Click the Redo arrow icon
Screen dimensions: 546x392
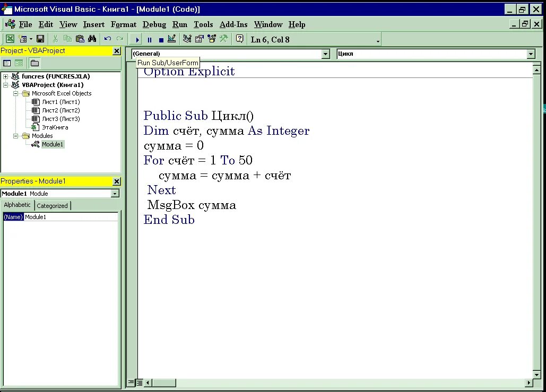(x=120, y=39)
